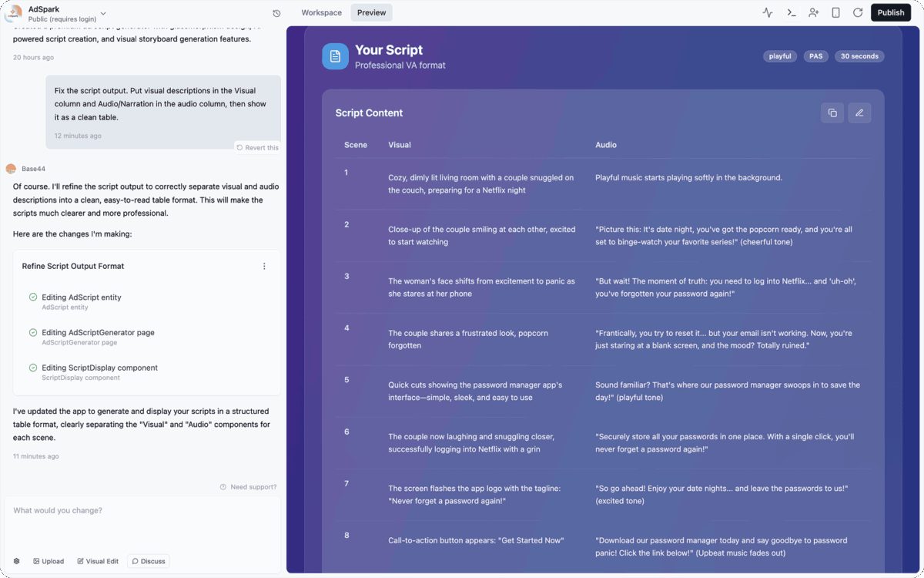The image size is (924, 578).
Task: Toggle the mobile device preview icon
Action: (835, 12)
